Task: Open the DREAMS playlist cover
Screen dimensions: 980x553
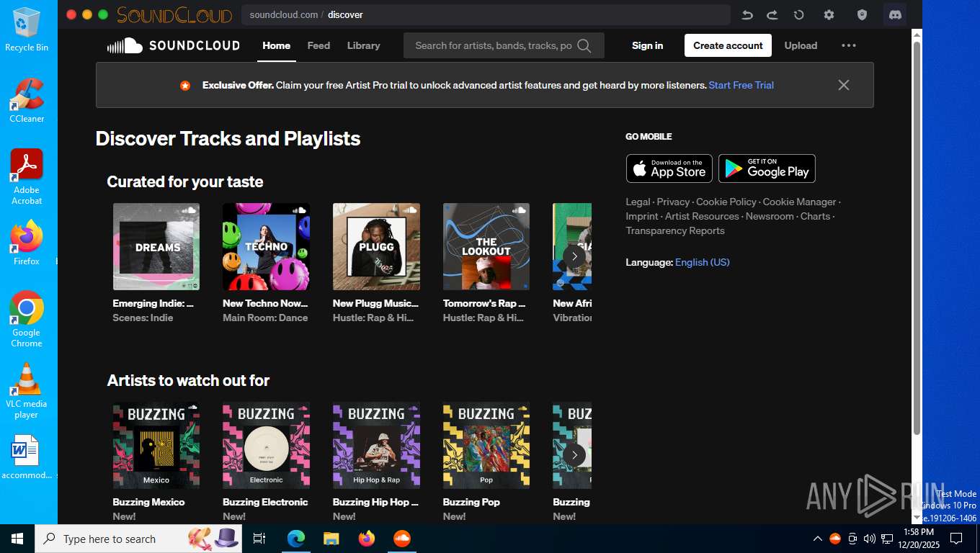Action: click(156, 246)
